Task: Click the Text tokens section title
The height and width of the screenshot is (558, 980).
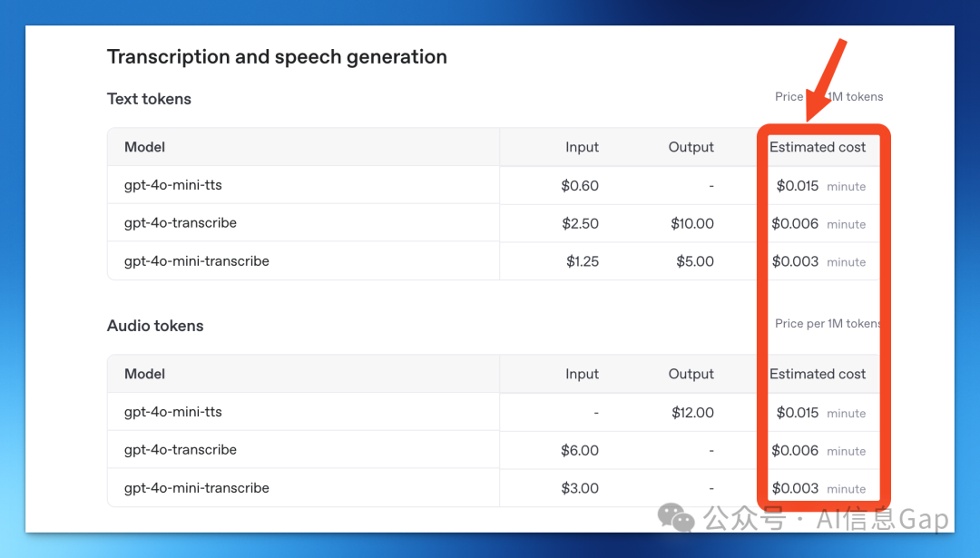Action: tap(149, 99)
